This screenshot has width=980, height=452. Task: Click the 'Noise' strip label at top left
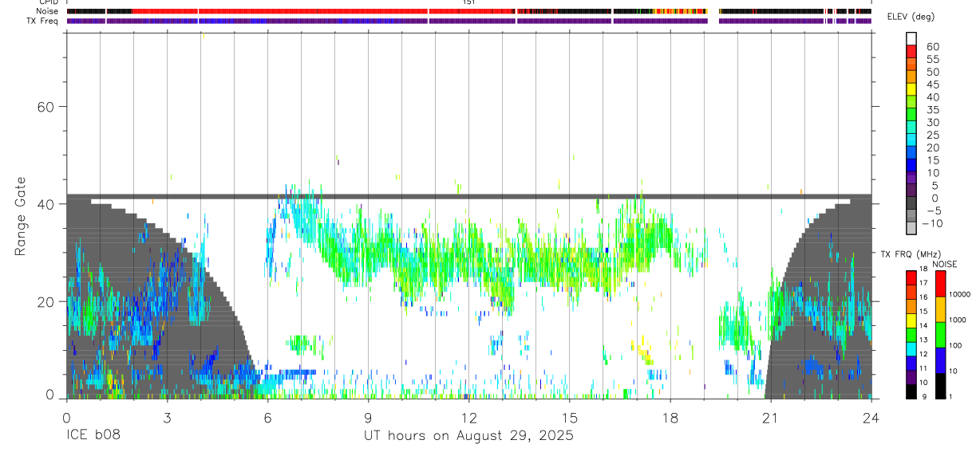click(49, 11)
